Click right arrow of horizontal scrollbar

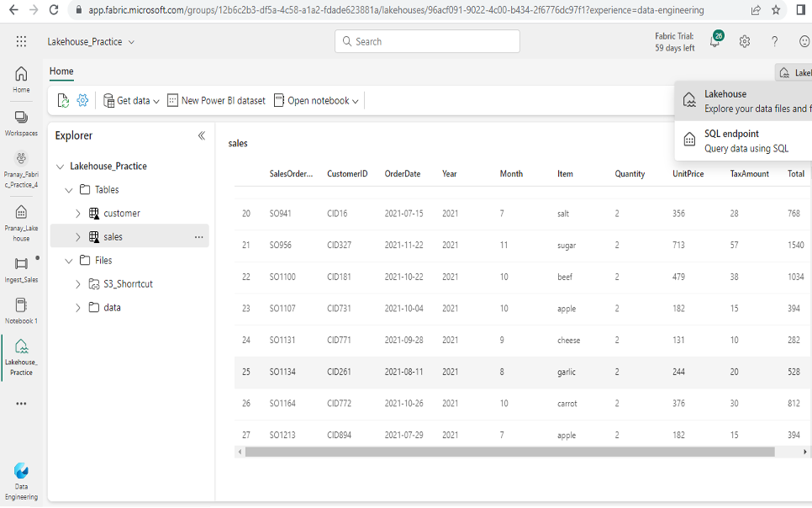point(804,452)
